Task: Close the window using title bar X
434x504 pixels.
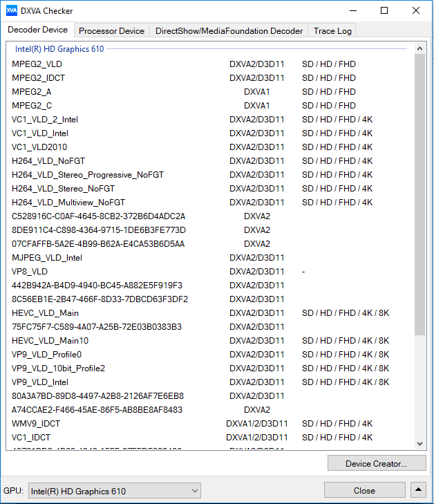Action: tap(416, 10)
